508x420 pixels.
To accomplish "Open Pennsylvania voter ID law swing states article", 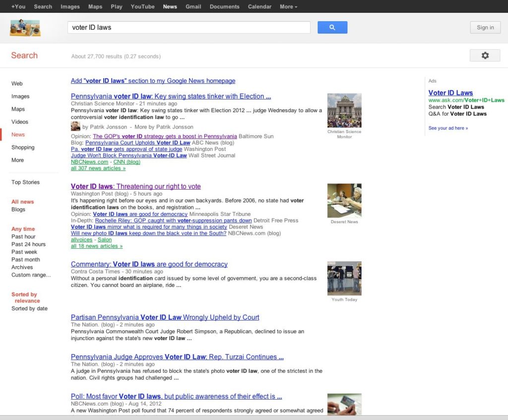I will click(x=171, y=96).
